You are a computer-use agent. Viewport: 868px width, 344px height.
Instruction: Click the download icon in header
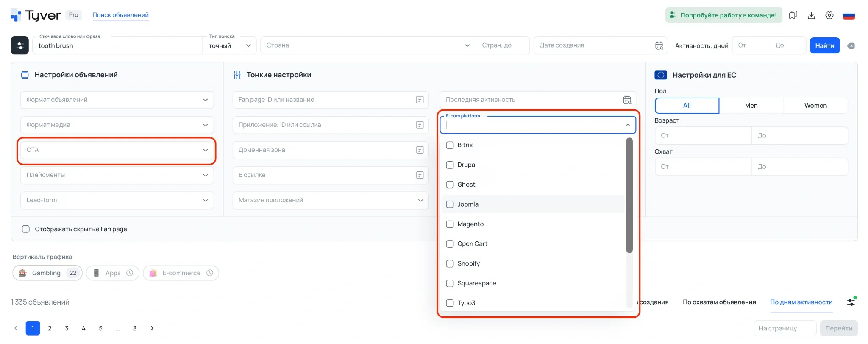point(811,15)
